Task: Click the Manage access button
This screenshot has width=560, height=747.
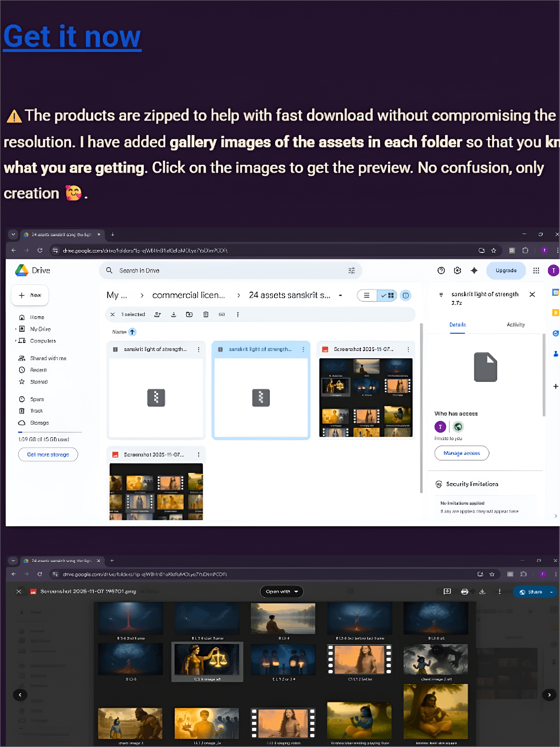Action: (461, 453)
